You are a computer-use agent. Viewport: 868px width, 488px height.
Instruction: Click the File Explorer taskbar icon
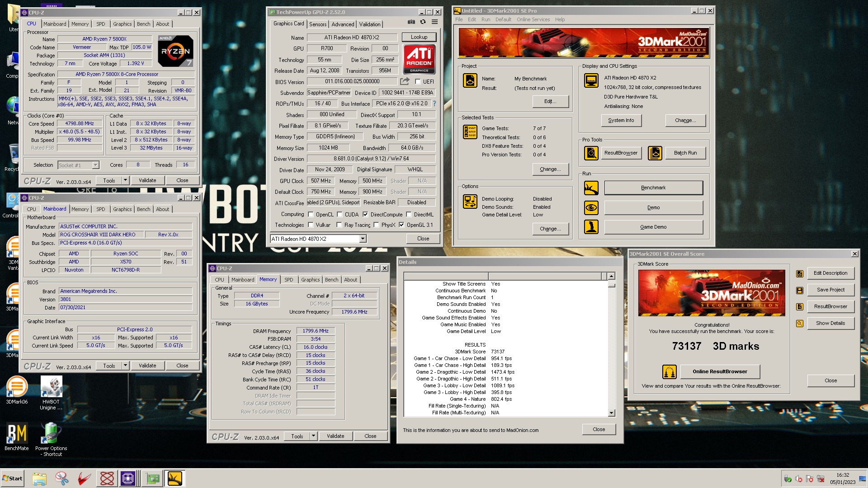39,479
